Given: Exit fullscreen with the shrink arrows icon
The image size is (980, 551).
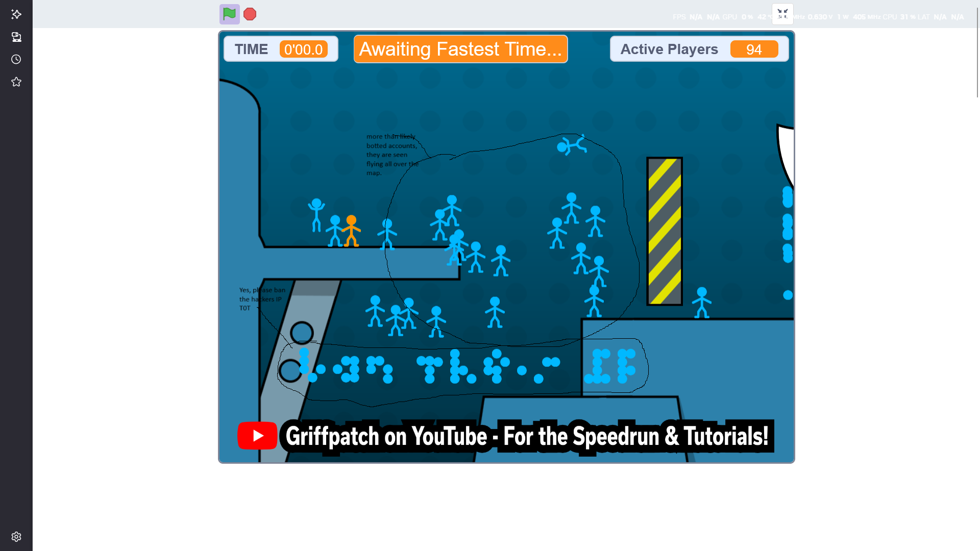Looking at the screenshot, I should pyautogui.click(x=782, y=14).
